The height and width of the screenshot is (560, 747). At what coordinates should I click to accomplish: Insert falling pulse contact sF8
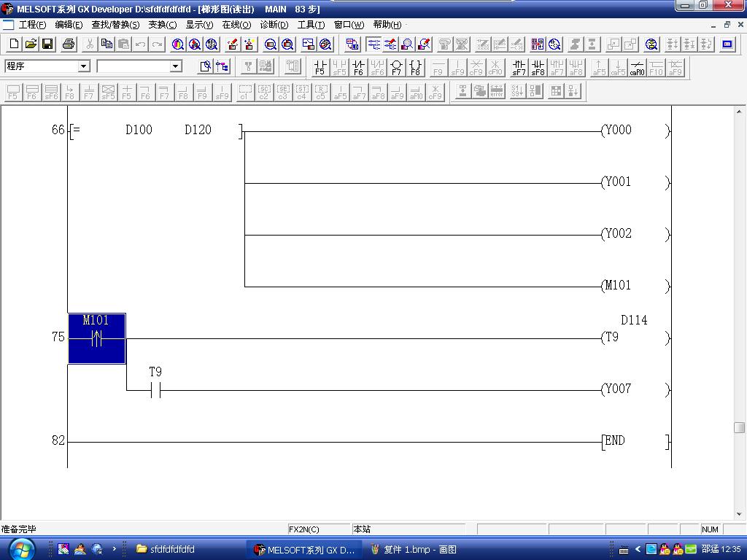click(x=538, y=68)
